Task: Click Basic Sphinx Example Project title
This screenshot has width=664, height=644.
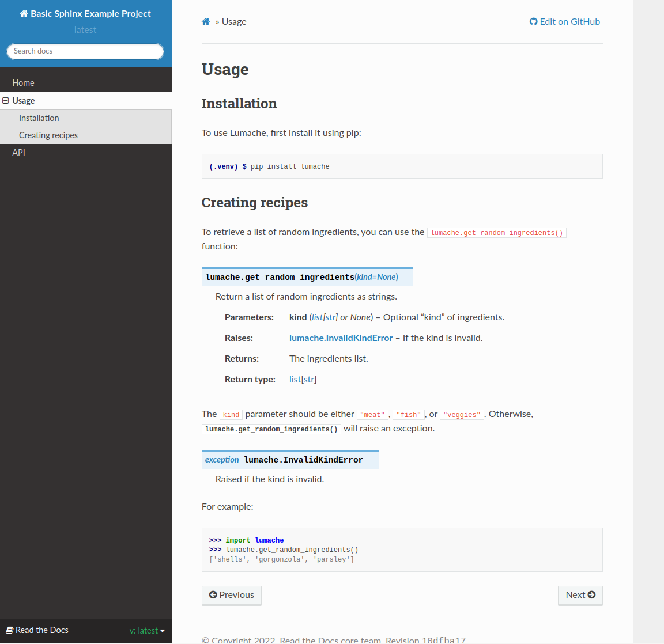Action: 85,14
